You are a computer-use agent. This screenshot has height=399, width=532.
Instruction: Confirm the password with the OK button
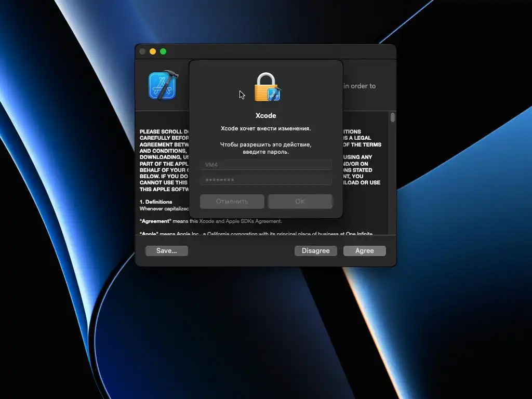click(300, 202)
